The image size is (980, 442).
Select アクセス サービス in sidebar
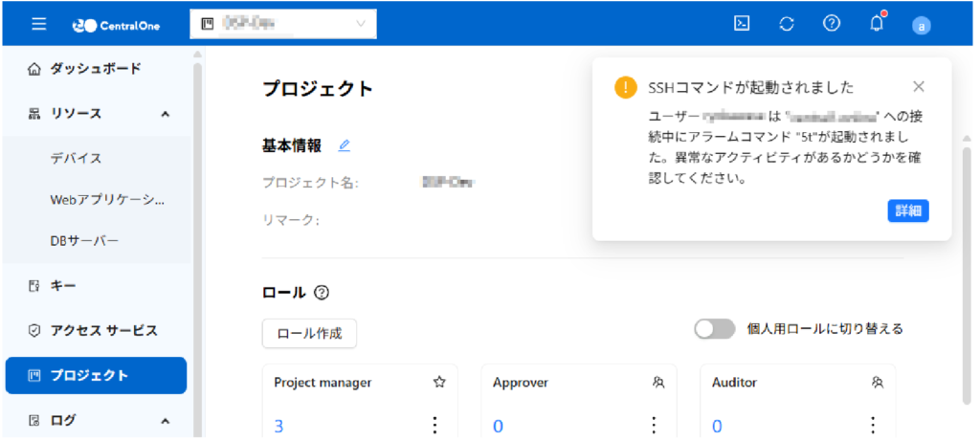coord(103,330)
